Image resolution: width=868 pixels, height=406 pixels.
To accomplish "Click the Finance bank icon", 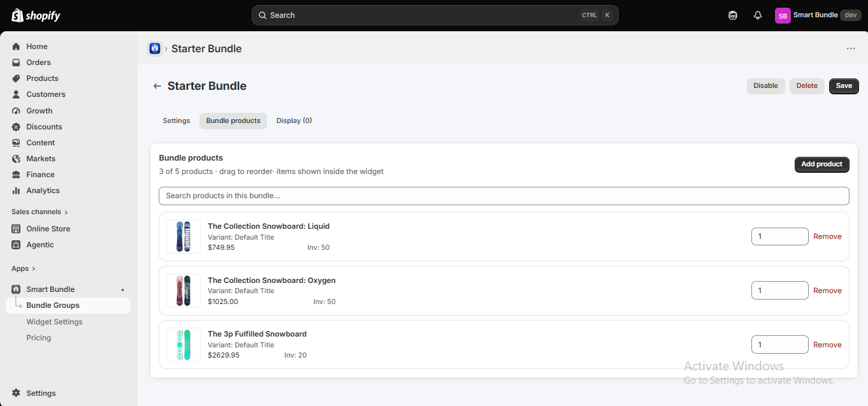I will (x=16, y=175).
